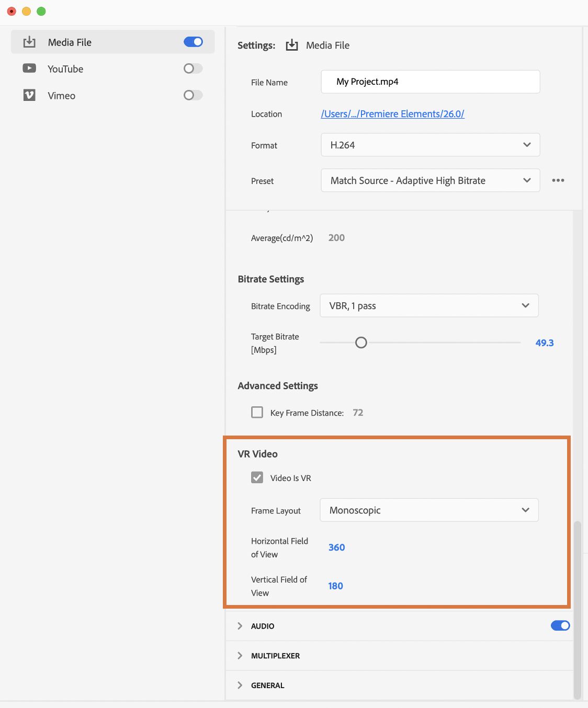The height and width of the screenshot is (708, 588).
Task: Click the red close window button
Action: click(12, 11)
